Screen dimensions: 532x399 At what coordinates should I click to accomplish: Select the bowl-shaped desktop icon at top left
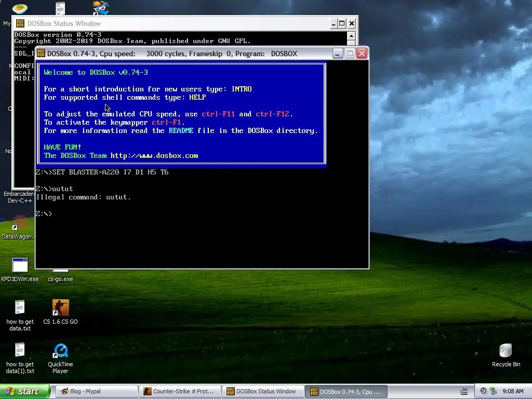[20, 8]
